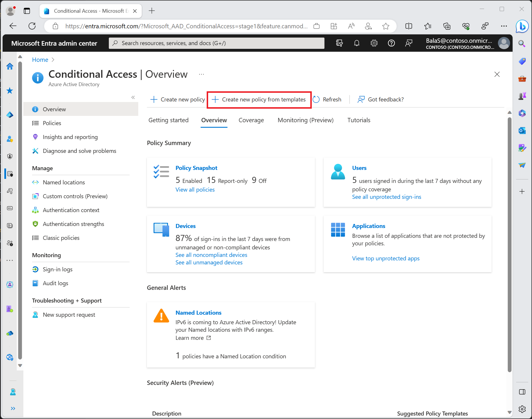Give feedback using the person speech-bubble icon
532x419 pixels.
pos(409,43)
